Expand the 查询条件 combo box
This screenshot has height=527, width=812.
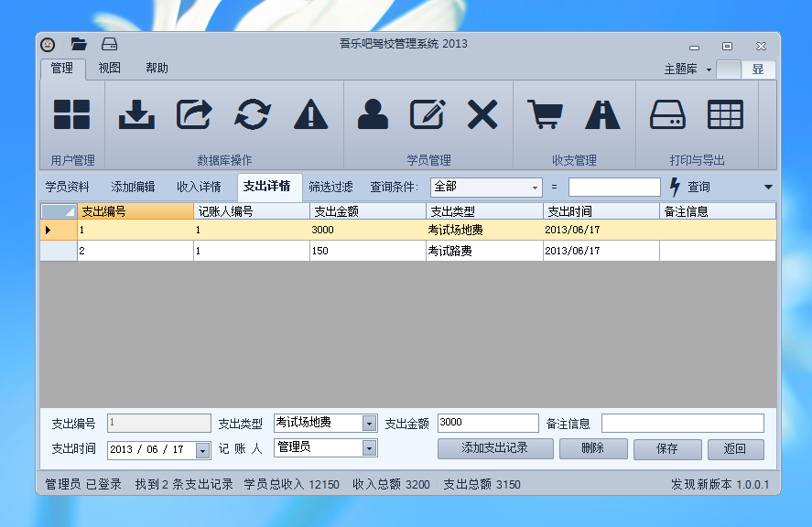(536, 188)
